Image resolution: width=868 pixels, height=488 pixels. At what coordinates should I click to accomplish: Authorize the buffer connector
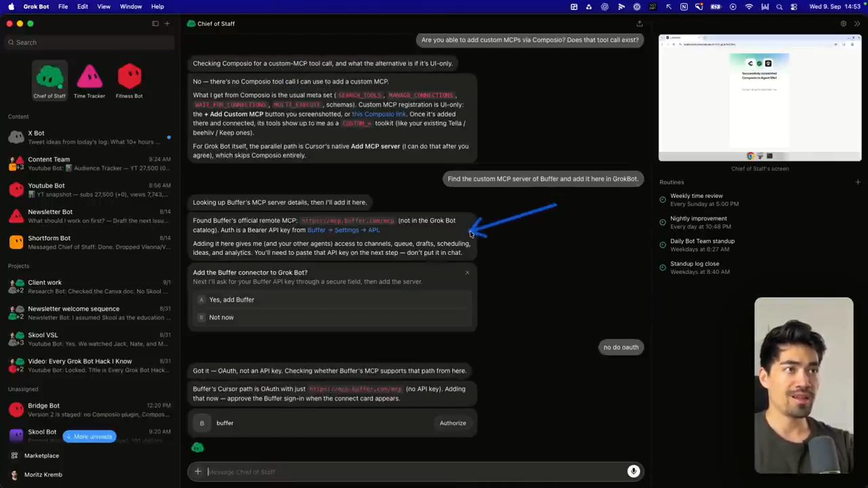(452, 423)
